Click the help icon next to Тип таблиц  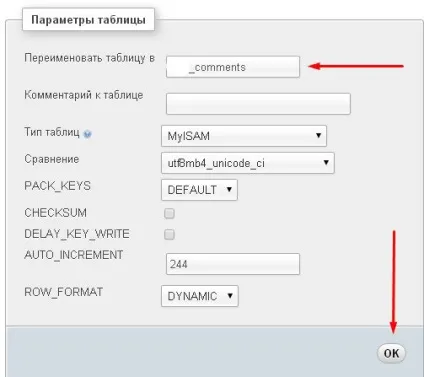87,134
